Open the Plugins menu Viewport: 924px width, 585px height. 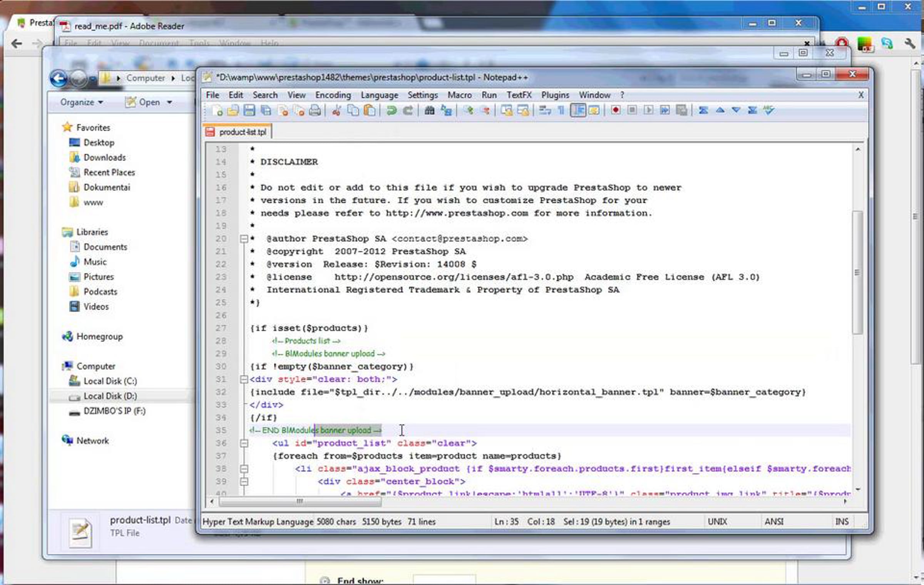click(x=555, y=95)
